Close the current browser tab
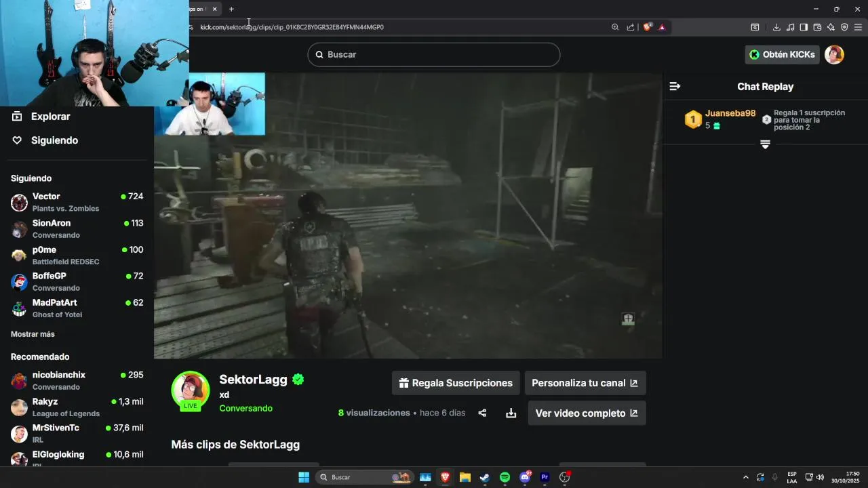Viewport: 868px width, 488px height. (214, 9)
